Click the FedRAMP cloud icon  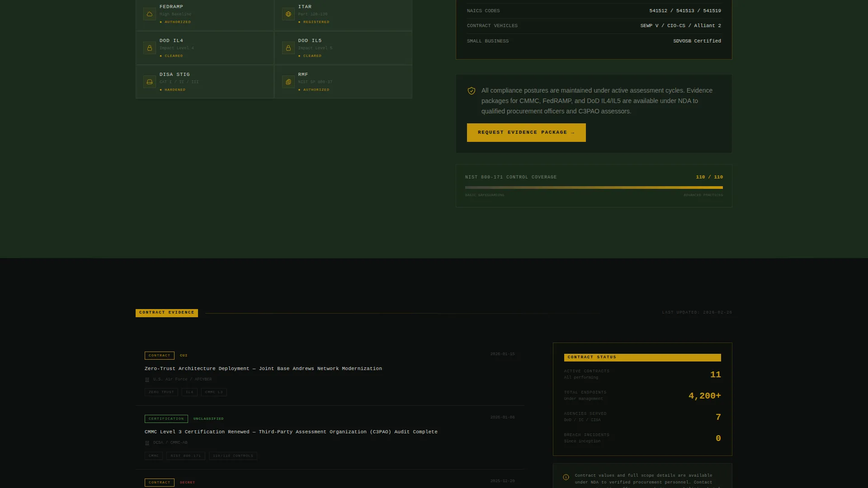pos(150,14)
